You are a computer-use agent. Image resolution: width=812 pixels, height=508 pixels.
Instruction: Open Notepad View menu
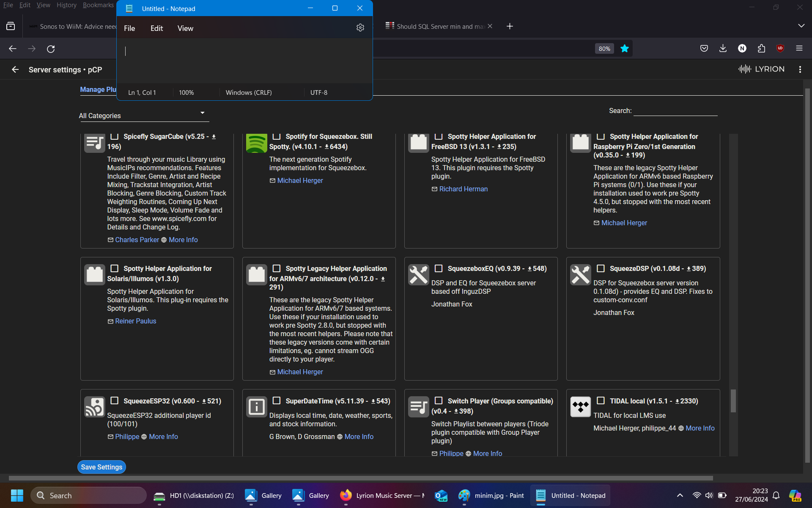click(185, 28)
